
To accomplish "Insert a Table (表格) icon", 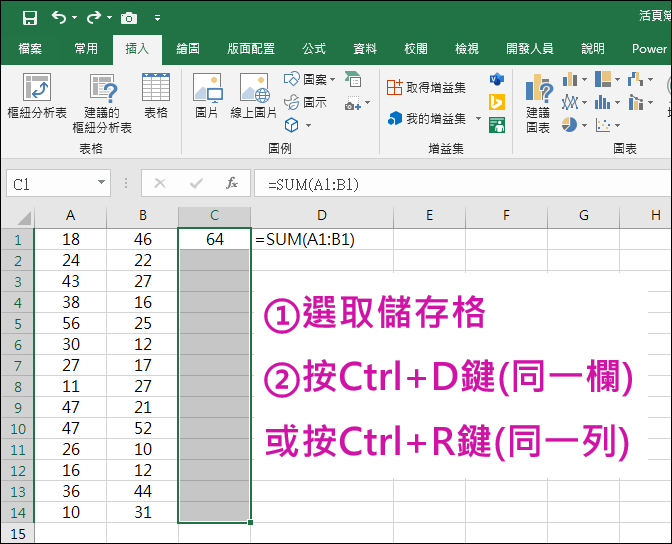I will pyautogui.click(x=156, y=96).
